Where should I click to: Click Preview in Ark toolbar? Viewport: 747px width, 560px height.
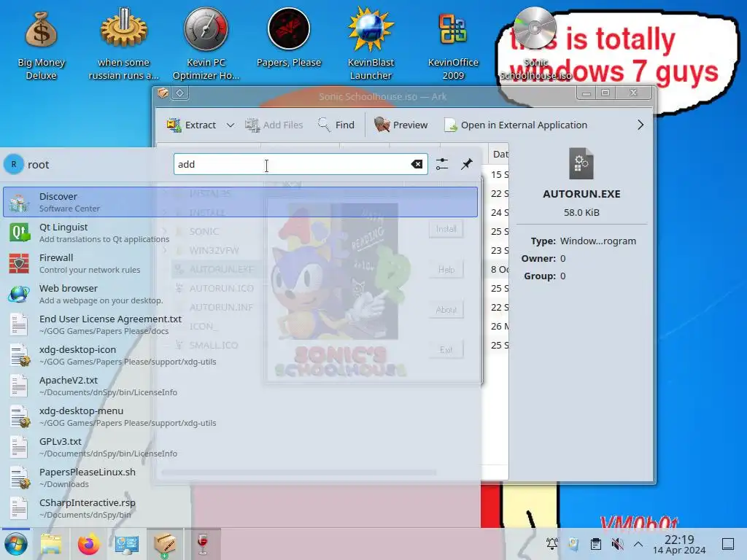tap(401, 125)
